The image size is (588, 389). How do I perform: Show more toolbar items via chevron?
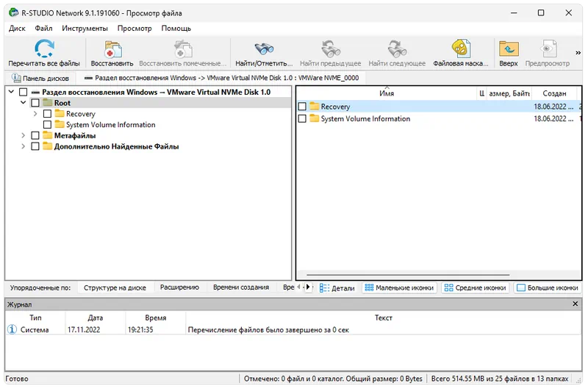click(578, 53)
